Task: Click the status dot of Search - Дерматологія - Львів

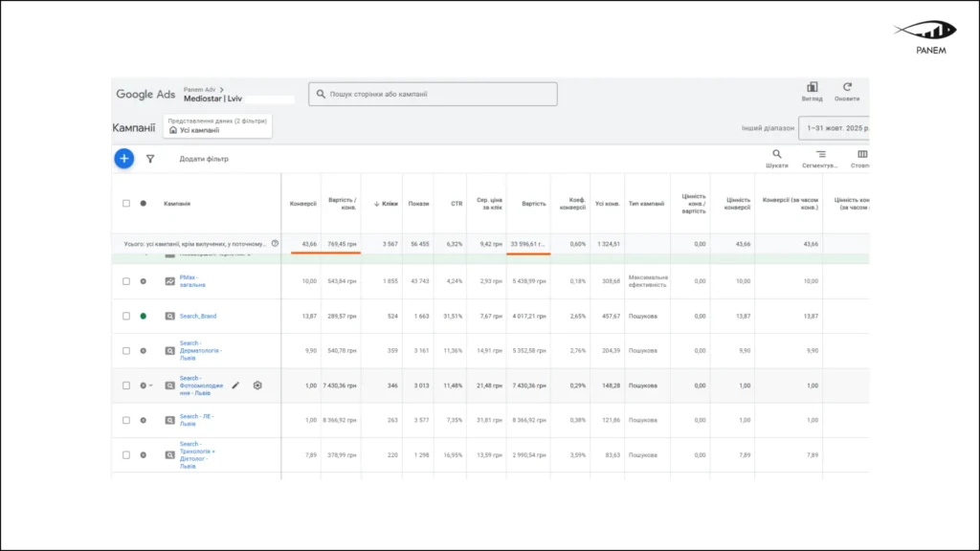Action: tap(144, 350)
